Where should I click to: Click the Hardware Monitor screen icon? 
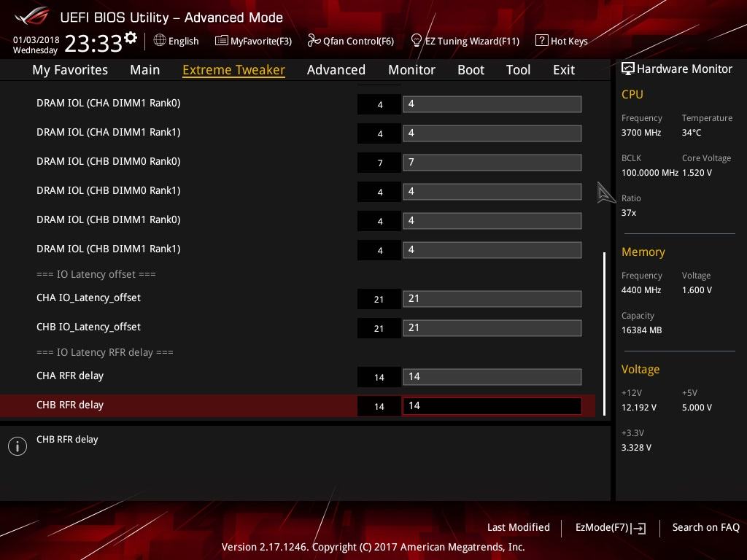[627, 69]
